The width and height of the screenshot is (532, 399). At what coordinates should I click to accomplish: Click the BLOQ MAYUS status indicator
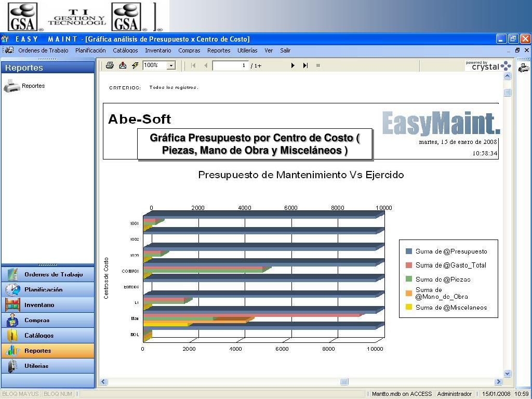tap(20, 394)
